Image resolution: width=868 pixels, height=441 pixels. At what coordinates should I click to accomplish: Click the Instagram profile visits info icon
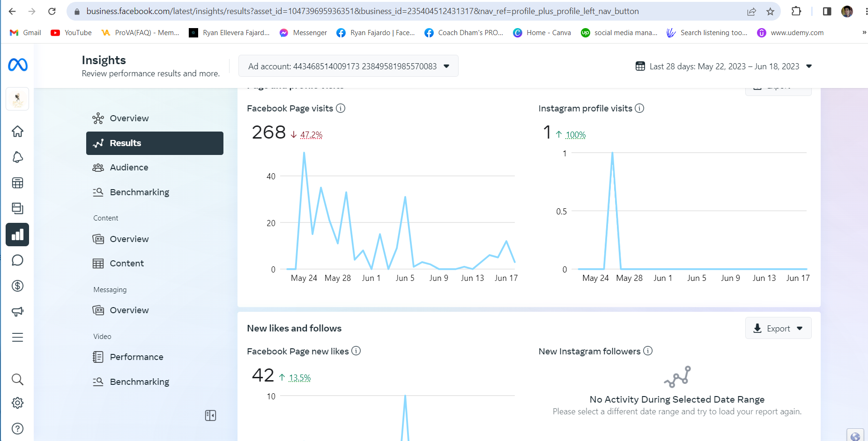[x=639, y=108]
